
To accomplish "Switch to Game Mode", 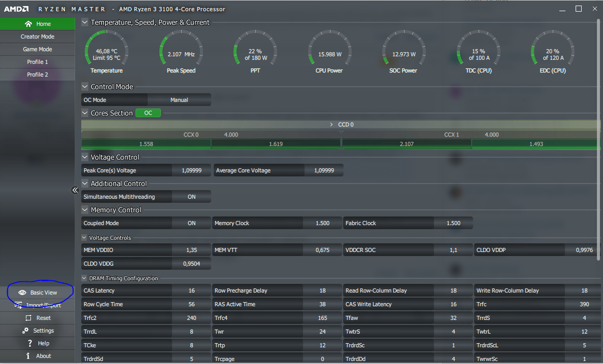I will 37,49.
